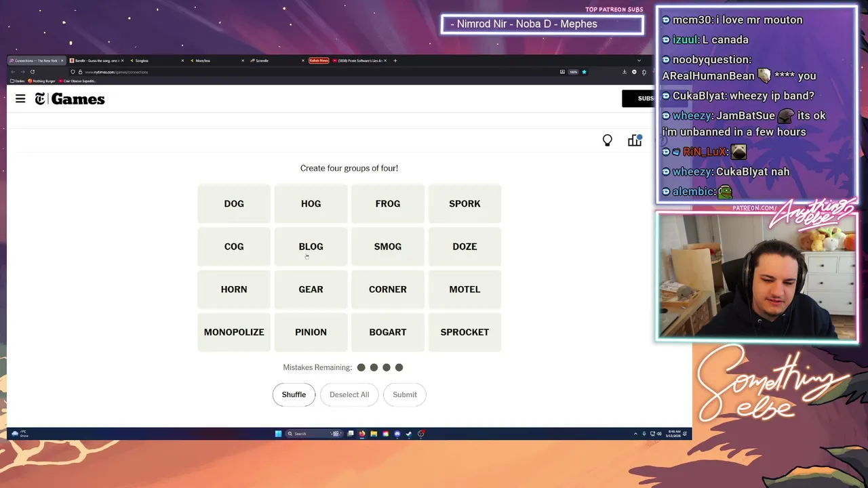Click the NYT Games logo
This screenshot has height=488, width=868.
point(70,99)
